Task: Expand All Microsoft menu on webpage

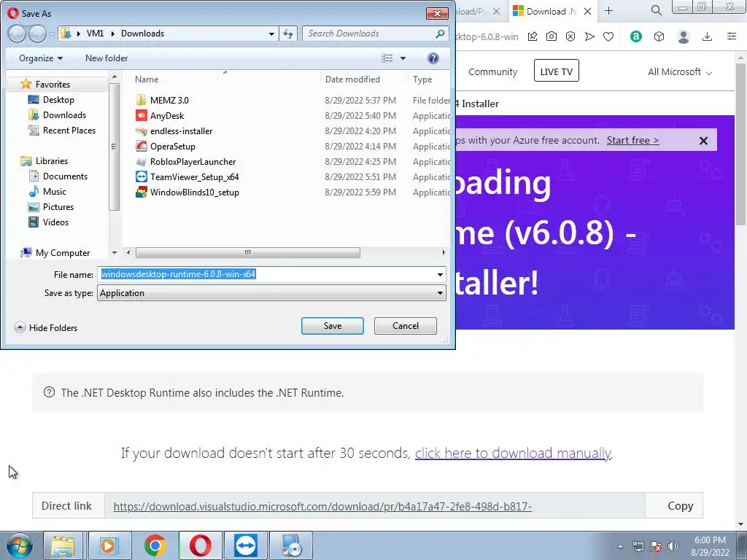Action: pos(680,72)
